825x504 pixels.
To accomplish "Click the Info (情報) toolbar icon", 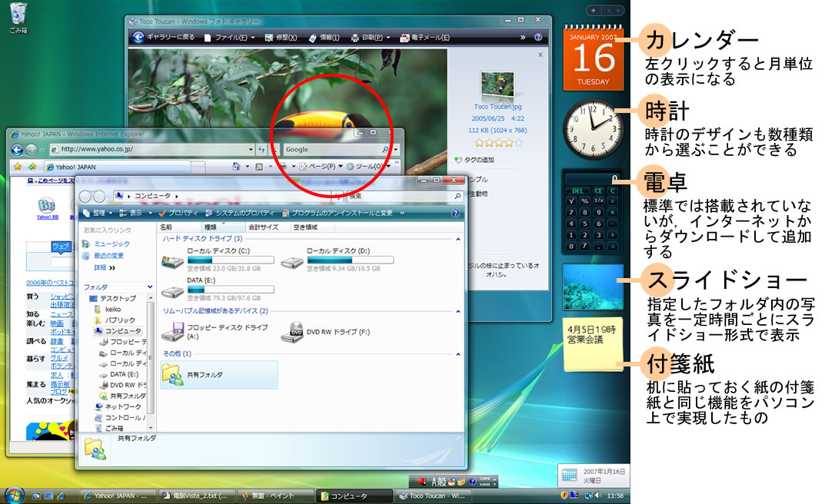I will [324, 37].
